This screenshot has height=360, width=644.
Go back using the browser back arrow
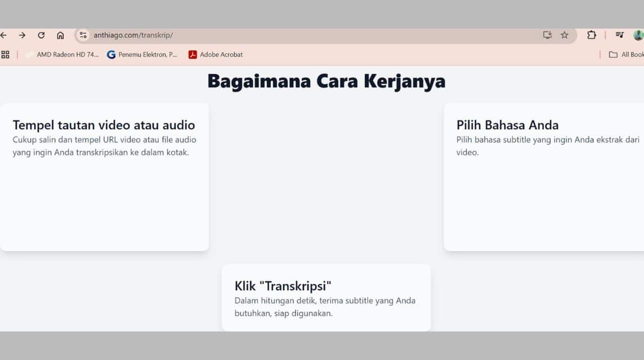coord(3,35)
